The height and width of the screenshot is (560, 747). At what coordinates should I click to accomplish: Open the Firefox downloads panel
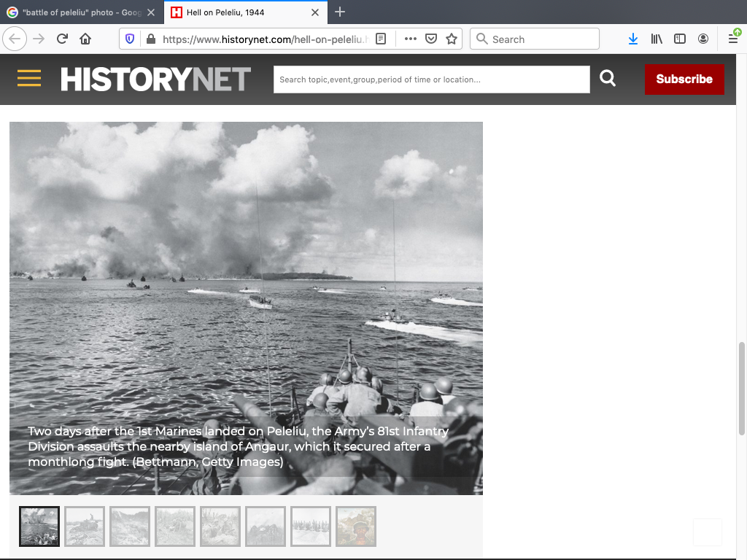pos(632,39)
